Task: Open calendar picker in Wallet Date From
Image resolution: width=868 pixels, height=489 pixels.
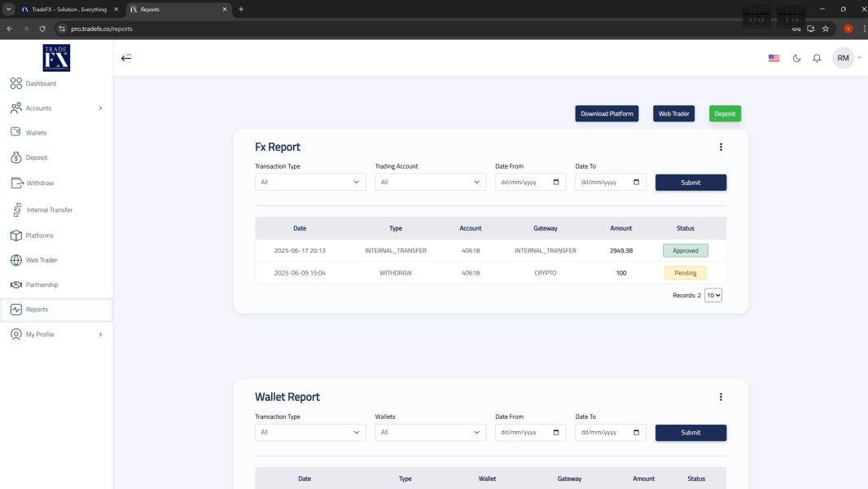Action: pyautogui.click(x=556, y=433)
